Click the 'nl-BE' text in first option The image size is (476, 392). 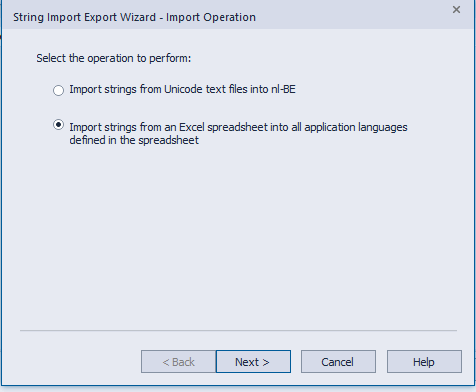(283, 89)
